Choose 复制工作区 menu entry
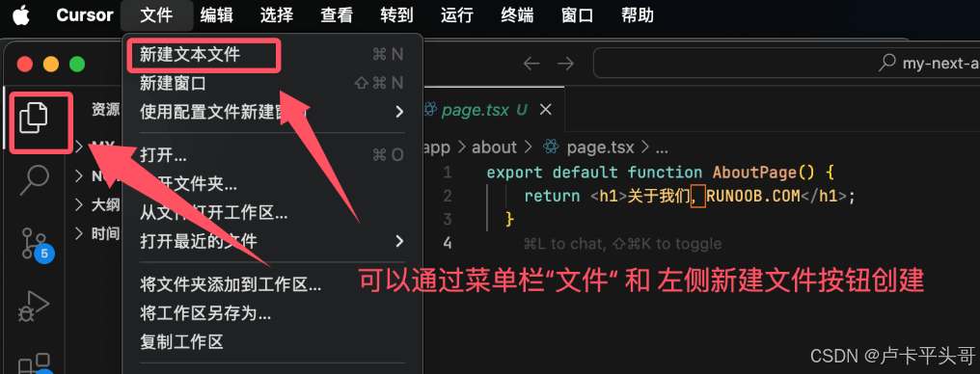 point(272,342)
